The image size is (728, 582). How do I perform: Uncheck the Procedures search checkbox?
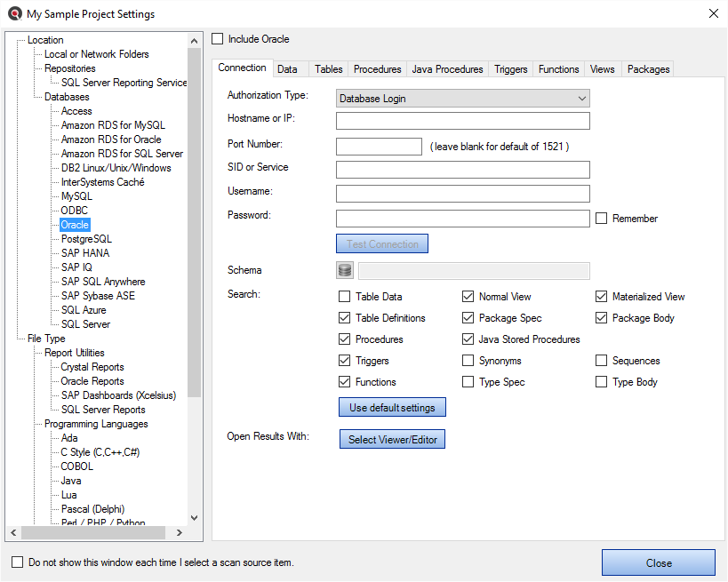345,339
